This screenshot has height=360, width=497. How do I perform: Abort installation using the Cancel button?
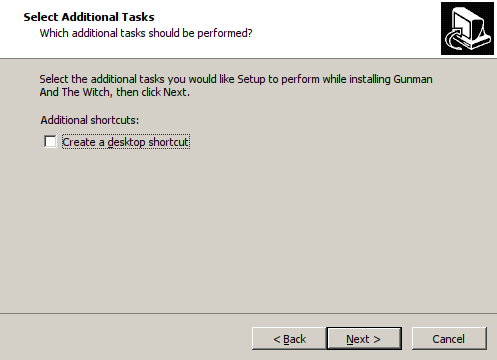pos(449,338)
